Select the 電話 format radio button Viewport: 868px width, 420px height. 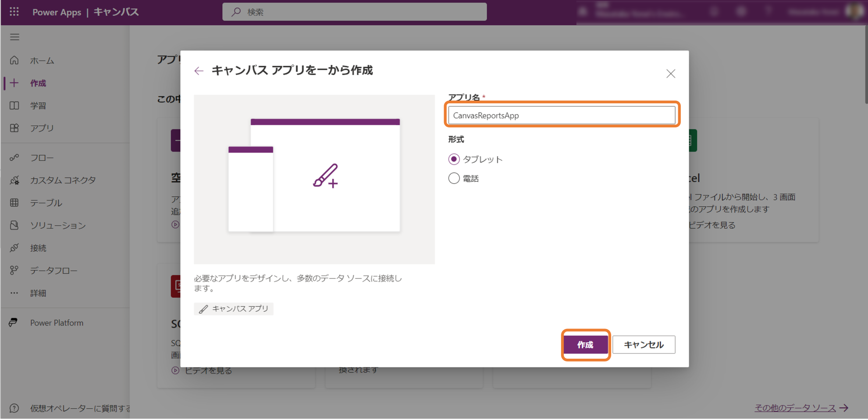pyautogui.click(x=454, y=178)
